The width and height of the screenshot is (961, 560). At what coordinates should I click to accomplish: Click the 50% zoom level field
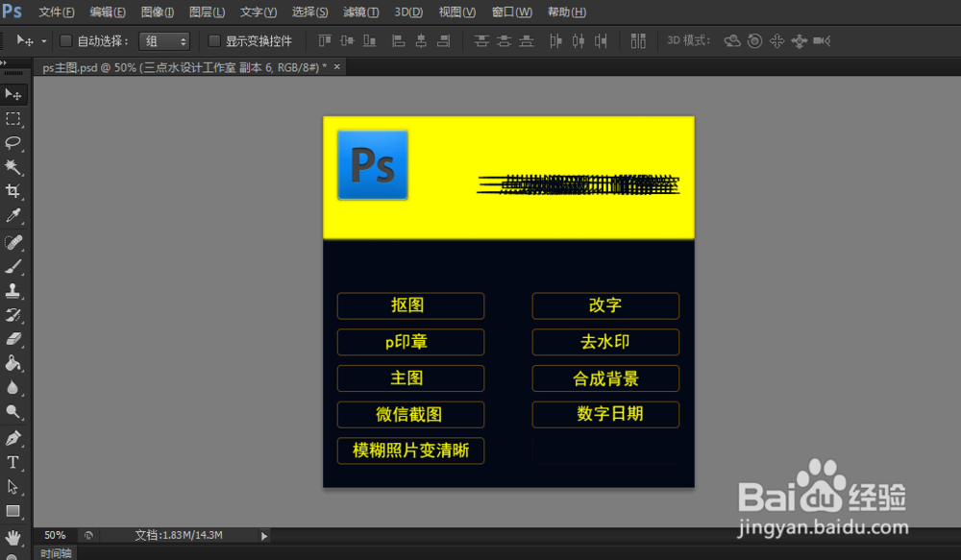click(x=55, y=535)
